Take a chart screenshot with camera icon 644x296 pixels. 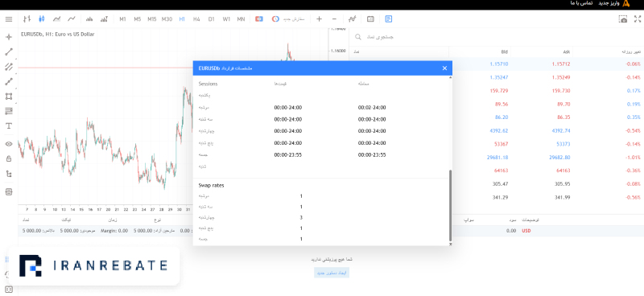pyautogui.click(x=623, y=18)
